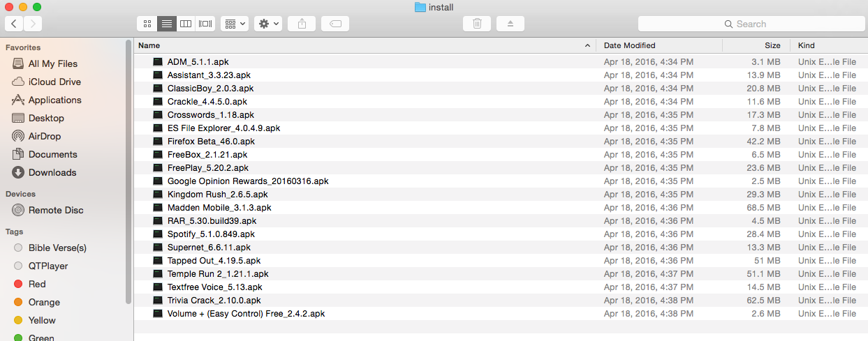Select file name Temple Run 2_1.21.1.apk
The image size is (868, 341).
coord(218,274)
